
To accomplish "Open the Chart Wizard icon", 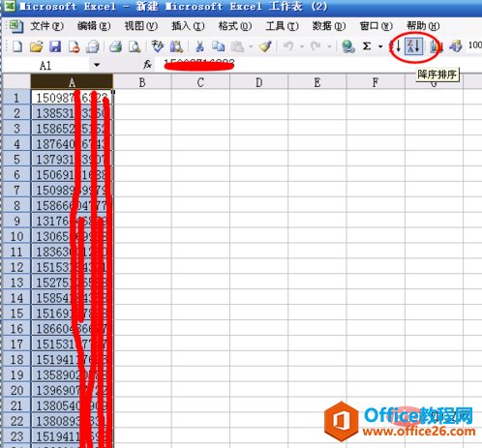I will point(436,46).
